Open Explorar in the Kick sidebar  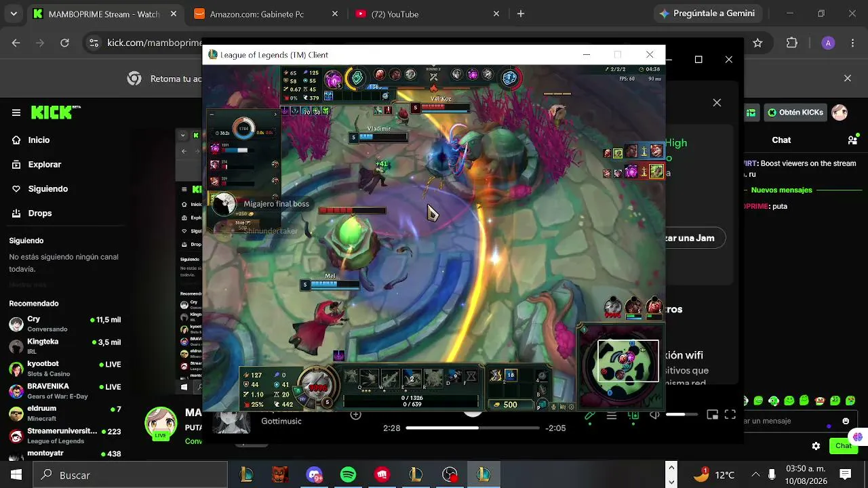pos(44,164)
